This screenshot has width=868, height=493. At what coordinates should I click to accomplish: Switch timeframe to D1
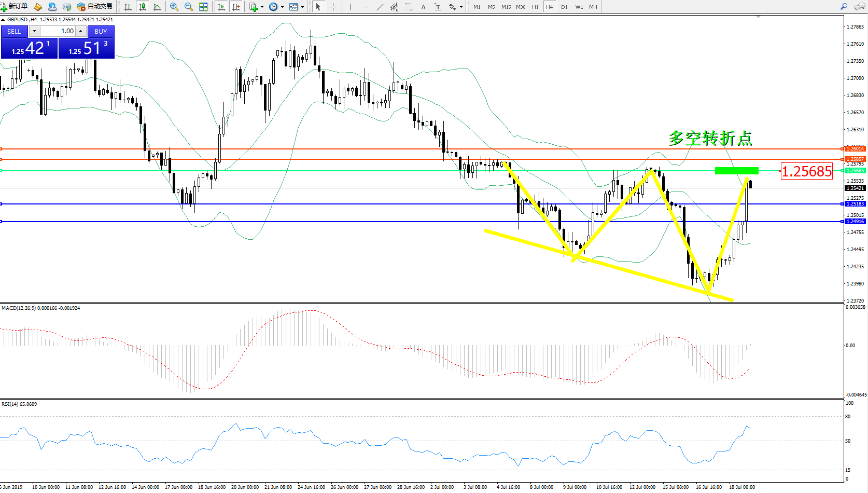[564, 7]
